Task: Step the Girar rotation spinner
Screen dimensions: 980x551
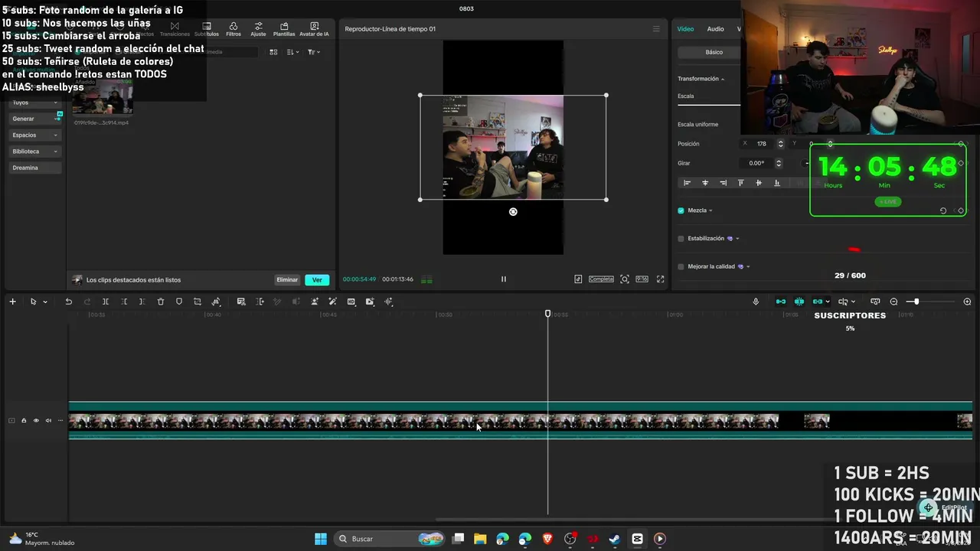Action: coord(779,163)
